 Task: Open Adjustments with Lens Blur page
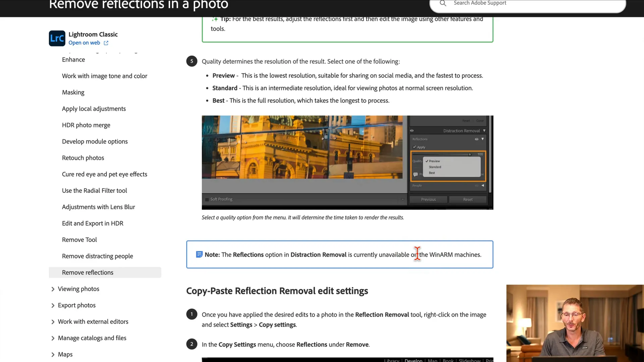click(99, 207)
